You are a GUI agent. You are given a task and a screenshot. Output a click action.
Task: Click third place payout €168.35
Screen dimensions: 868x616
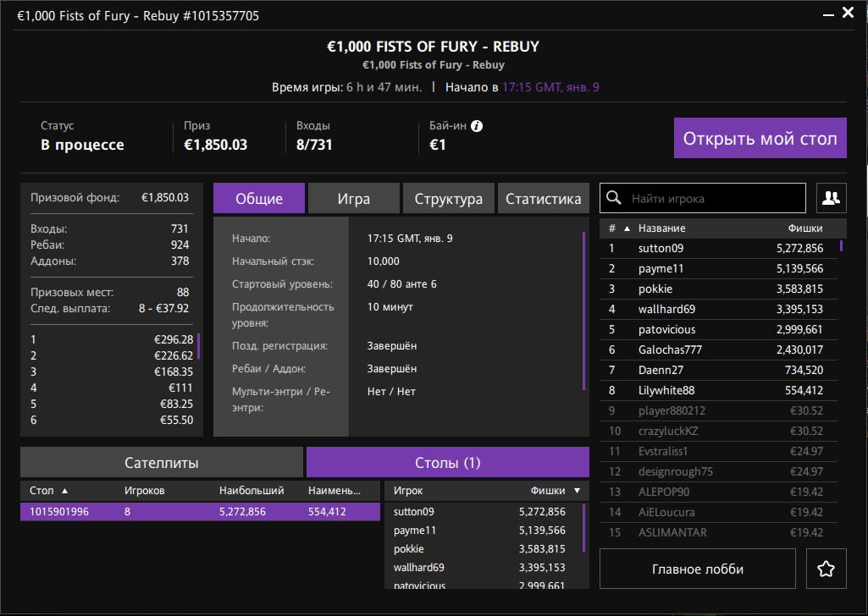(174, 371)
